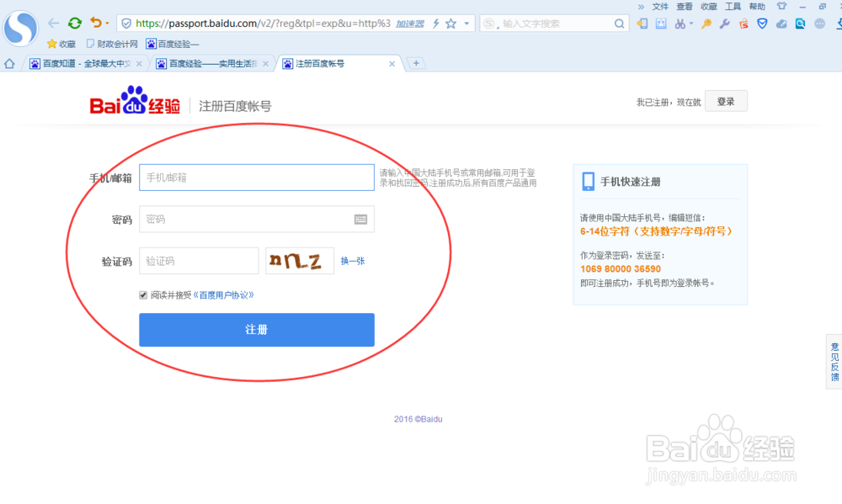Open the 查看 menu
This screenshot has width=842, height=504.
click(x=684, y=7)
